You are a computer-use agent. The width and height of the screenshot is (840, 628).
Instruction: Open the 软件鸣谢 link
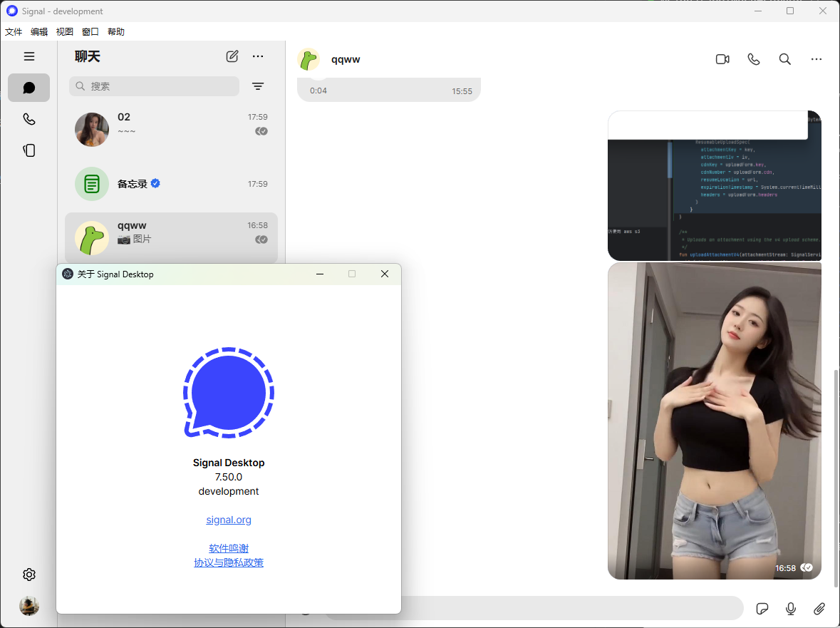229,548
